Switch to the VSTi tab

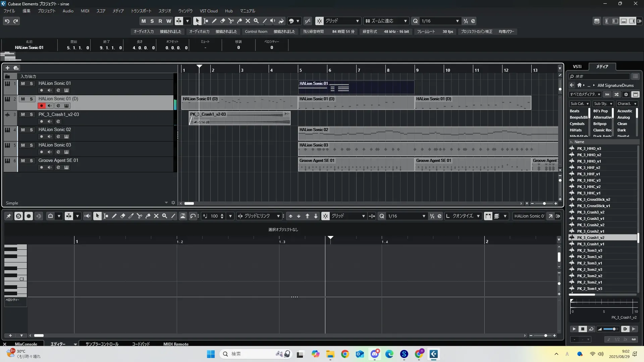tap(577, 66)
